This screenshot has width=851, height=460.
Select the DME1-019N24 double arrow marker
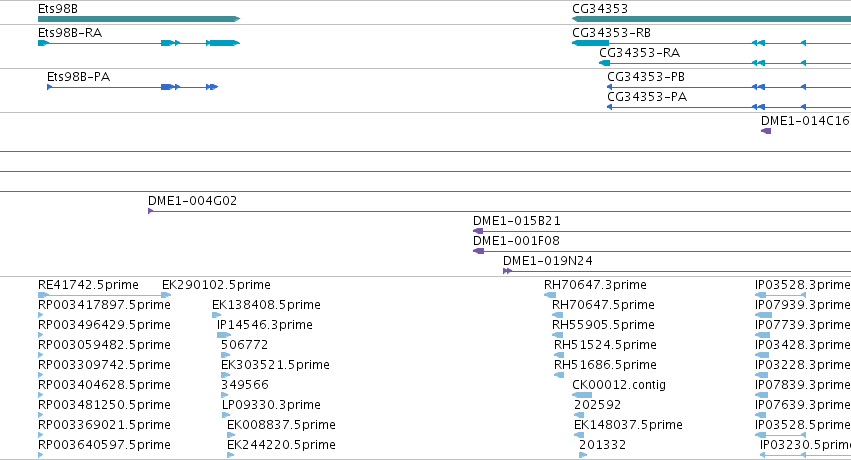click(507, 271)
